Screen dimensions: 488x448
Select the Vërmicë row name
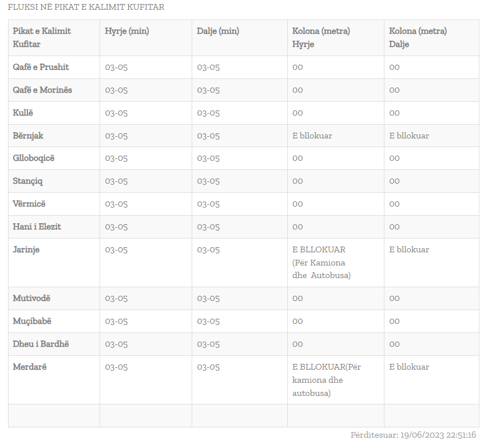coord(29,204)
